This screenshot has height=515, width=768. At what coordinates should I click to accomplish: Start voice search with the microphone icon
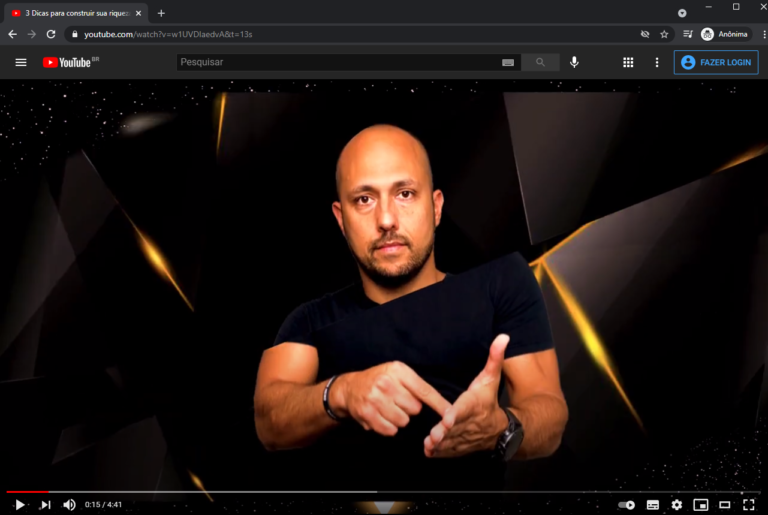pyautogui.click(x=574, y=62)
